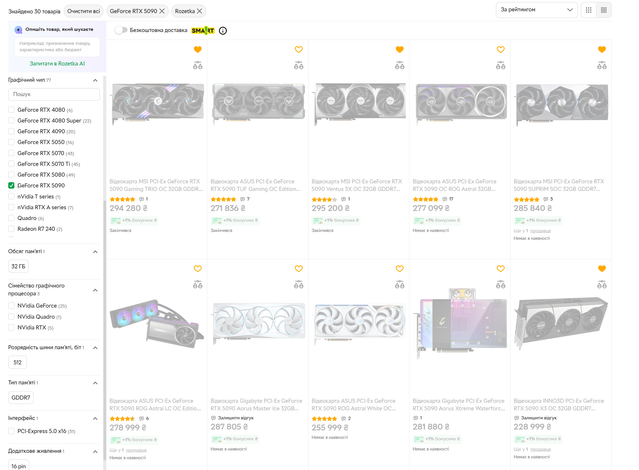The width and height of the screenshot is (639, 470).
Task: Click compare scales on ASUS ROG Astral 32GB
Action: pos(501,66)
